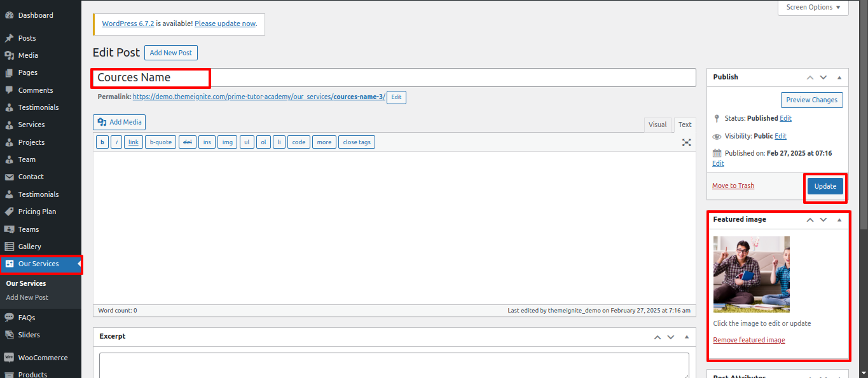Toggle the Excerpt panel closed
The height and width of the screenshot is (378, 868).
click(x=686, y=337)
